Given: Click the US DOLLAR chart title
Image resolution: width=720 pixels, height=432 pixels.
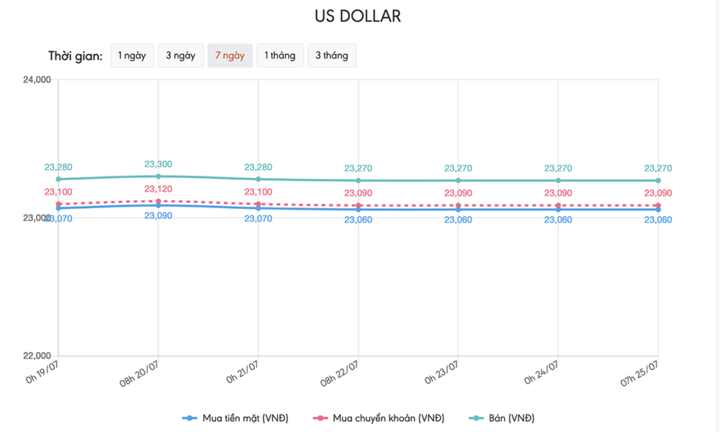Looking at the screenshot, I should coord(358,17).
